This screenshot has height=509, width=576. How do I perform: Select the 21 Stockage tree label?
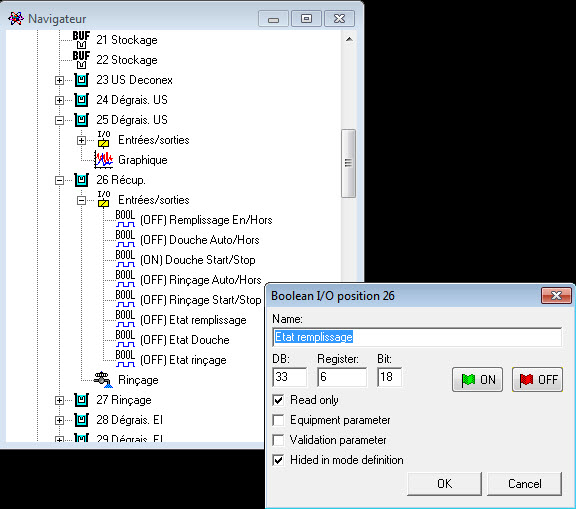click(x=127, y=40)
